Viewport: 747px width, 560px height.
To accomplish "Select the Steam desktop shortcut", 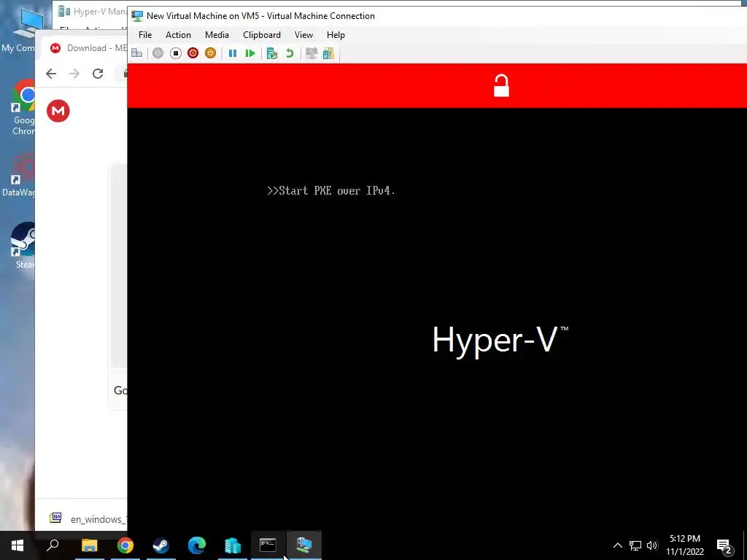I will pyautogui.click(x=24, y=246).
